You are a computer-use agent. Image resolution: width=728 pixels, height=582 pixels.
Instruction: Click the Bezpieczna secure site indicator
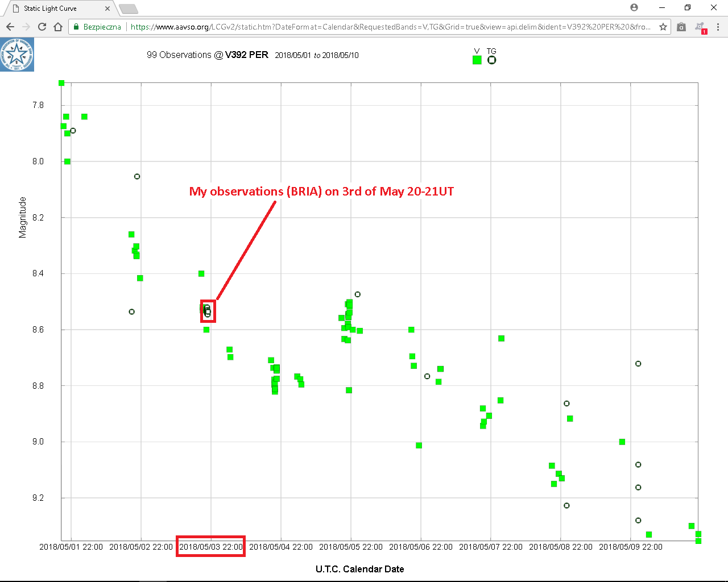click(x=97, y=27)
